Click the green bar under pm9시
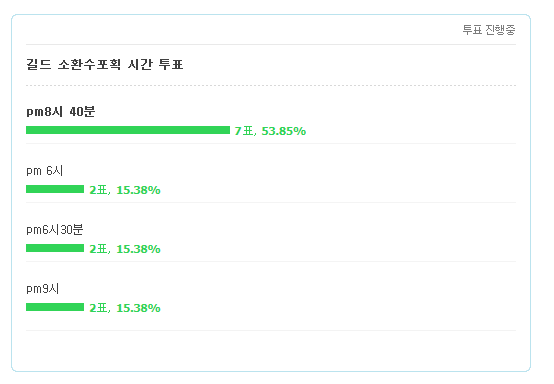The height and width of the screenshot is (384, 554). 55,307
